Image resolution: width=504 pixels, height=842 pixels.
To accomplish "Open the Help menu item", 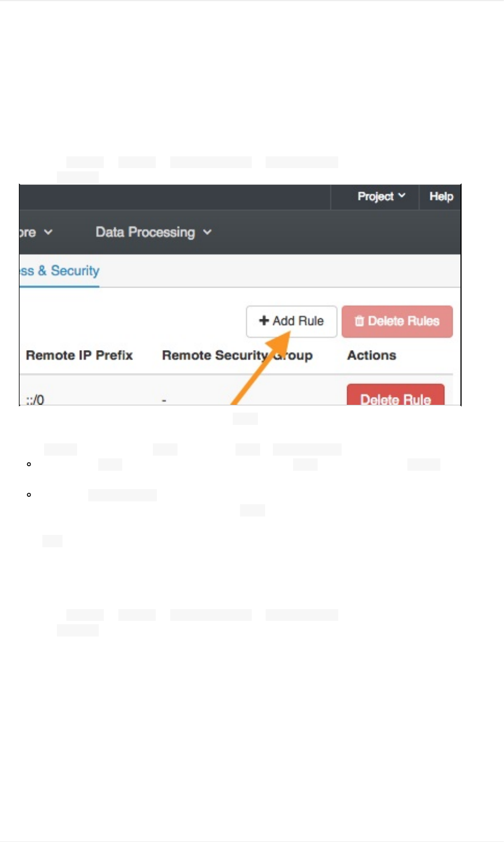I will 441,197.
